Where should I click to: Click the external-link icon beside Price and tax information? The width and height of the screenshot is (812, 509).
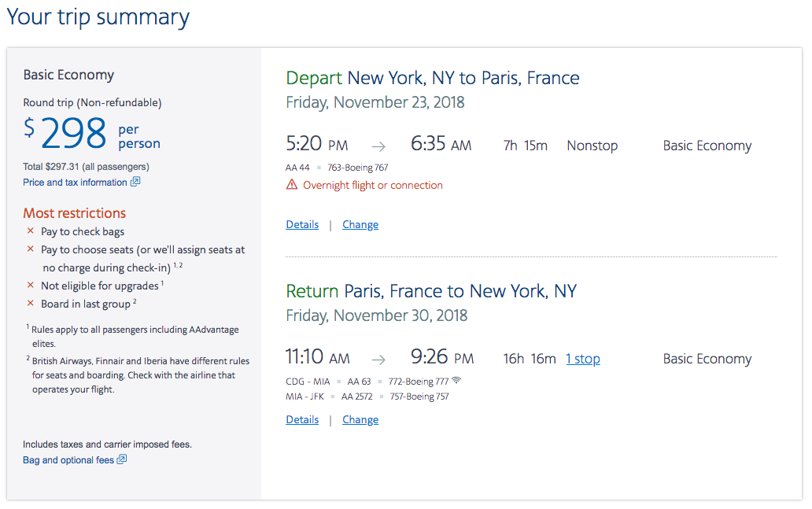[x=135, y=183]
